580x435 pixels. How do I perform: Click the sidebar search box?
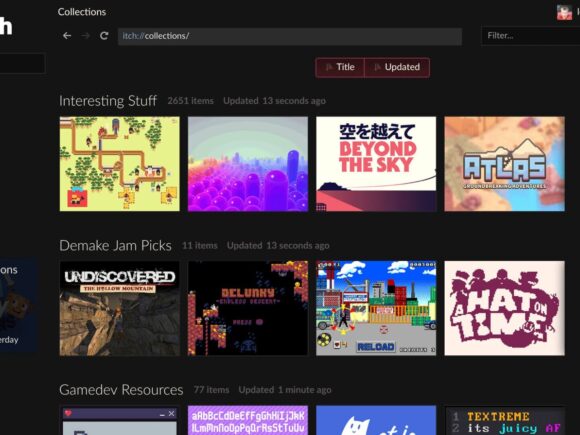(22, 63)
